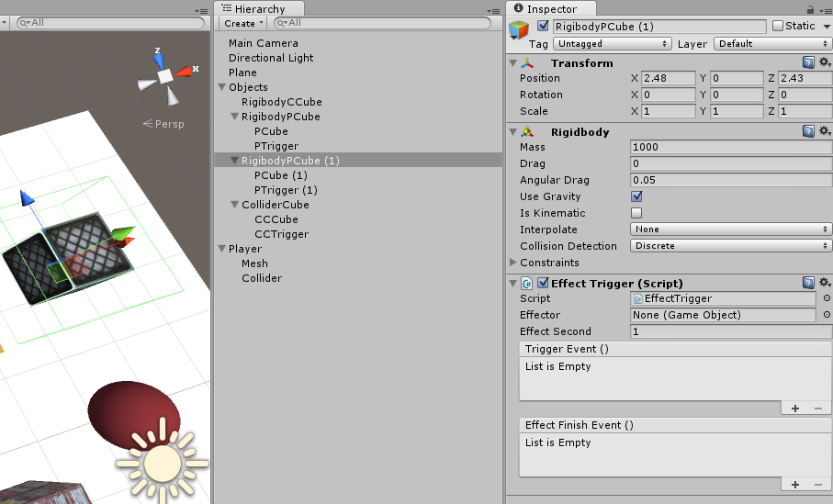Toggle the Effect Trigger script enabled checkbox
Screen dimensions: 833x504
[x=543, y=283]
